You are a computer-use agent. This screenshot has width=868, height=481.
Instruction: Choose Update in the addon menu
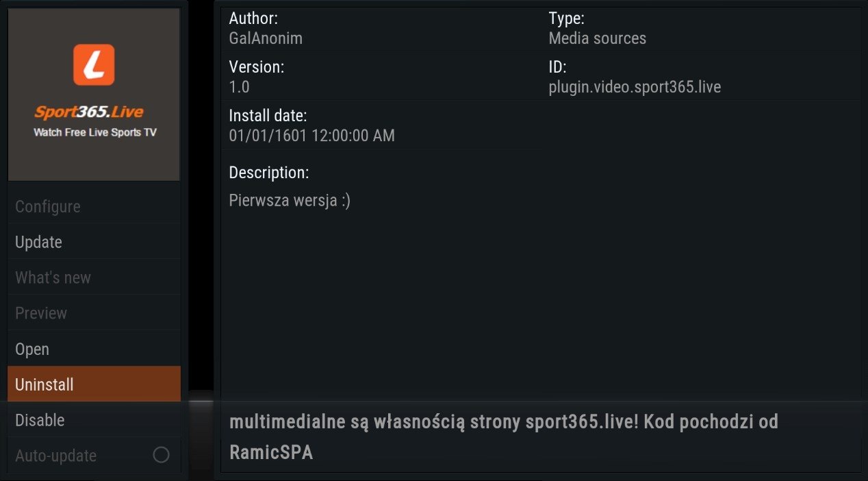(94, 242)
